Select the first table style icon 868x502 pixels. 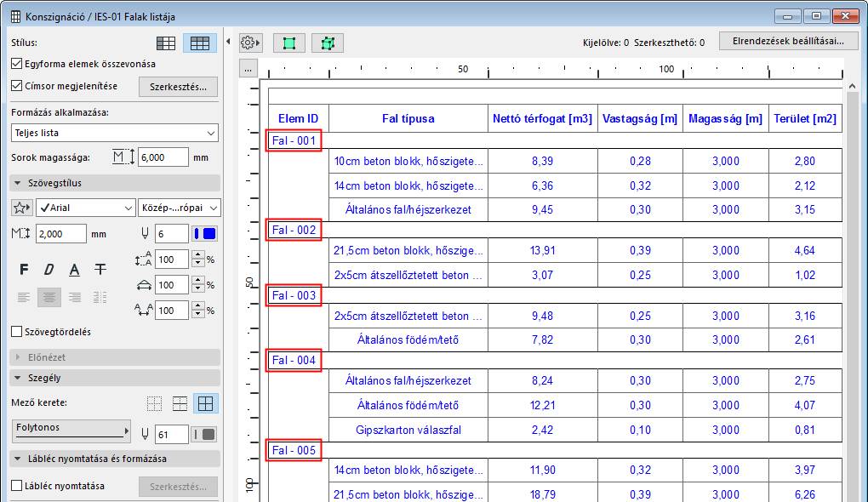coord(167,43)
